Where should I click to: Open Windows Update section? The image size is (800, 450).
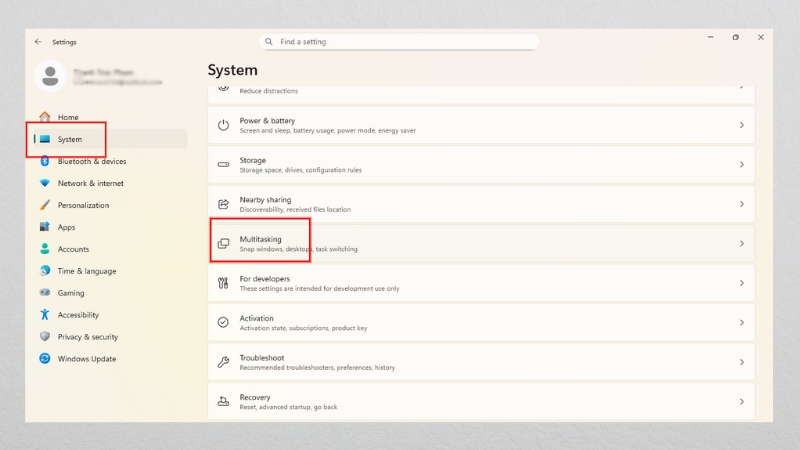(x=87, y=358)
